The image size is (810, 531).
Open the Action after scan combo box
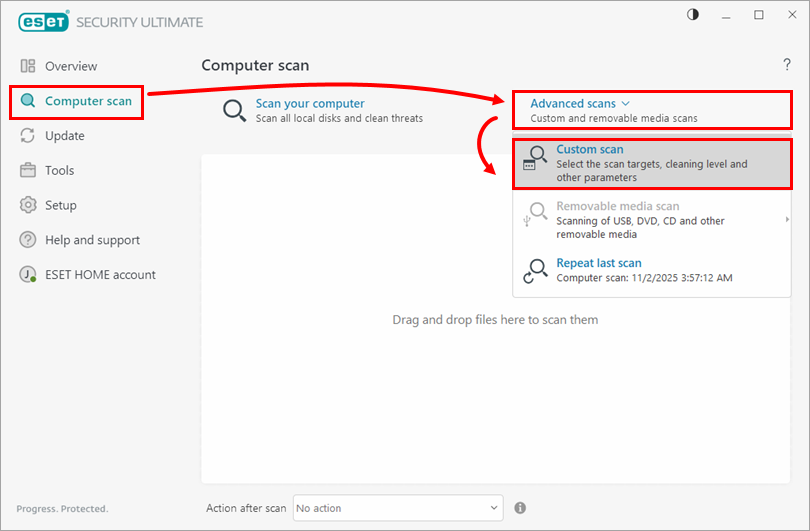[x=397, y=508]
